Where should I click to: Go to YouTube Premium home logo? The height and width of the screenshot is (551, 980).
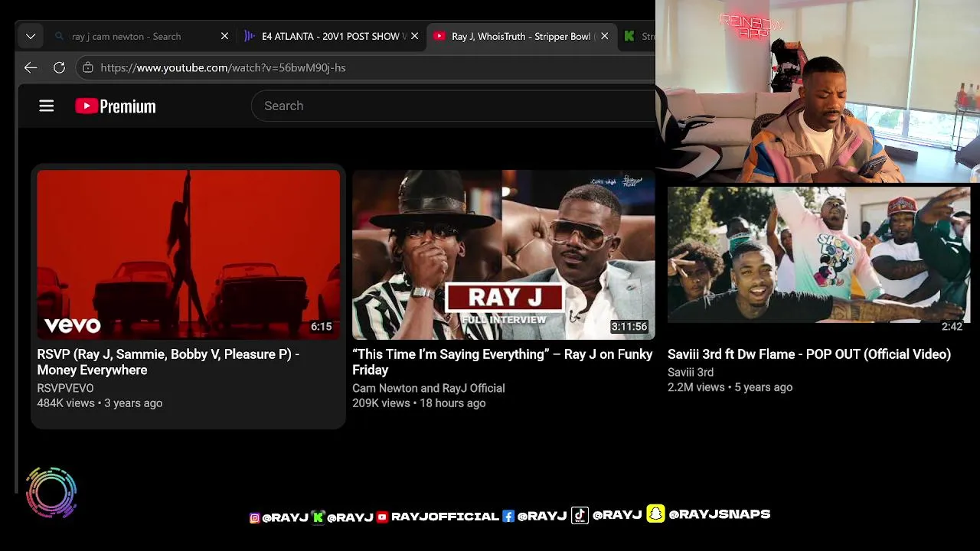click(116, 106)
